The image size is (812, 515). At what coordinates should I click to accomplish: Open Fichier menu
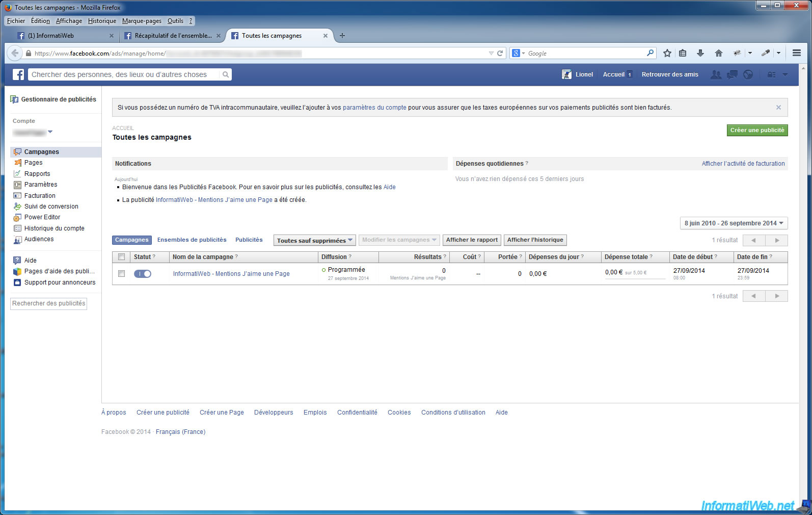(16, 21)
